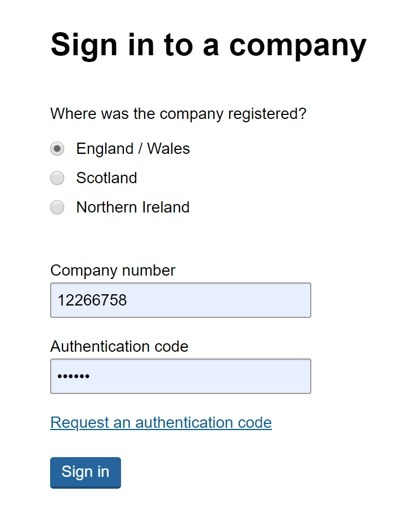Click the Sign in to a company heading
The image size is (420, 518).
click(209, 45)
